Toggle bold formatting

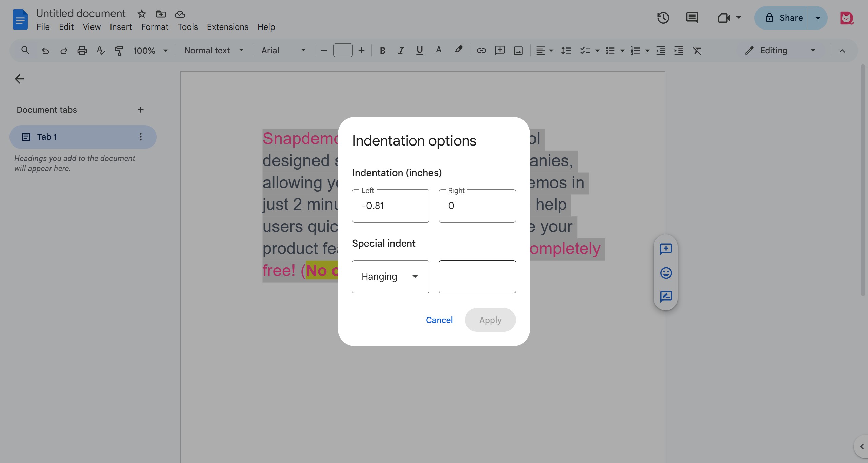coord(382,51)
